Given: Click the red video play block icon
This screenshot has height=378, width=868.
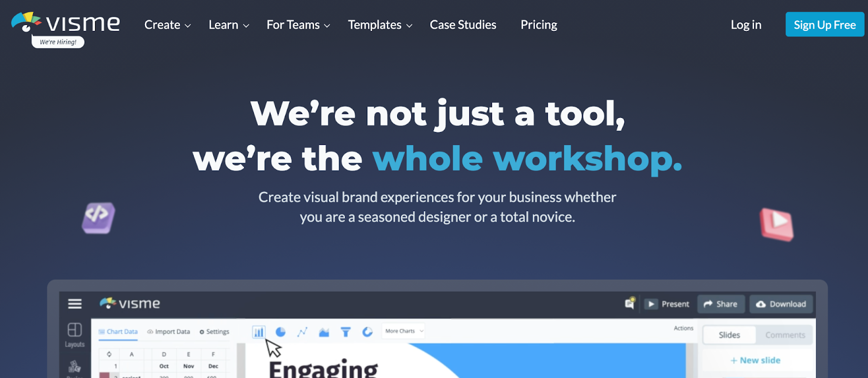Looking at the screenshot, I should 777,224.
